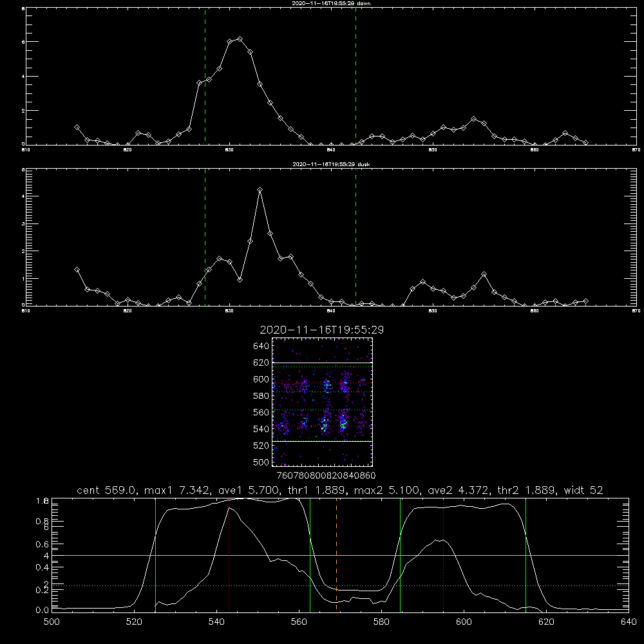Click the 520 x-axis label of the bottom plot
644x644 pixels.
pyautogui.click(x=135, y=622)
